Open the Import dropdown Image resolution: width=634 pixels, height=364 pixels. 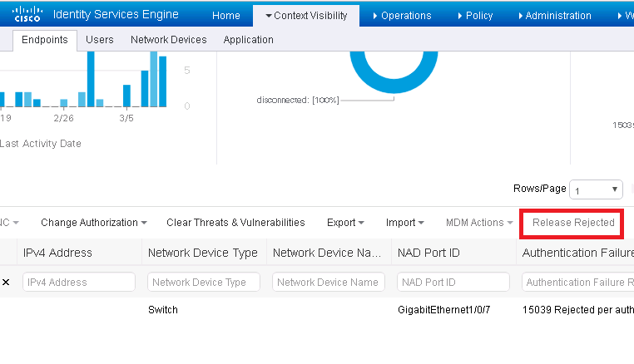(405, 223)
